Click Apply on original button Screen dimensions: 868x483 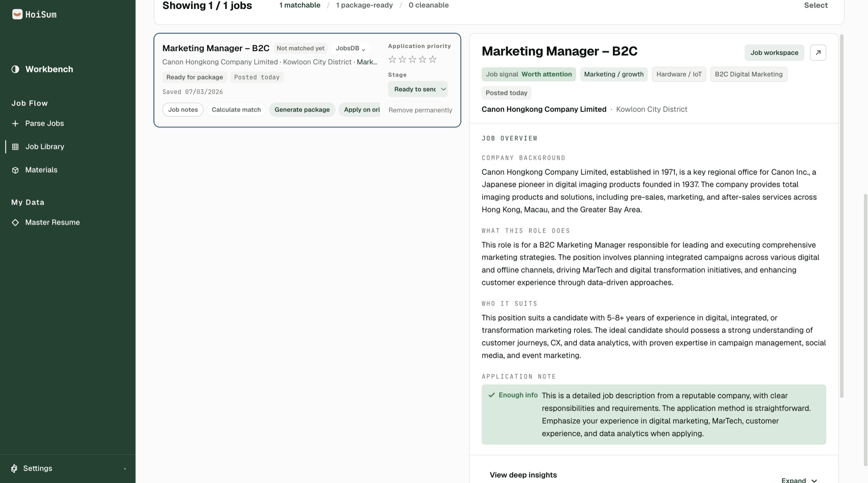(359, 110)
